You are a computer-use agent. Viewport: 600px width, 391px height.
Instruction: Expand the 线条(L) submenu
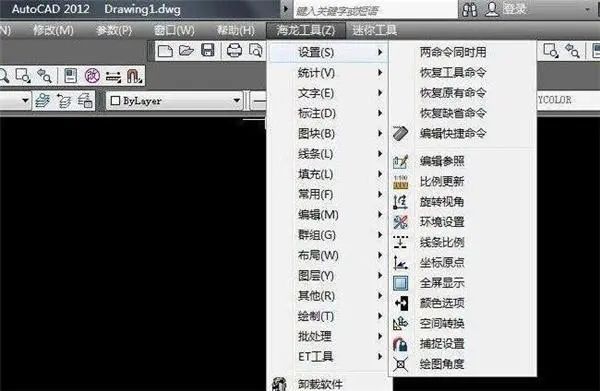click(x=328, y=153)
